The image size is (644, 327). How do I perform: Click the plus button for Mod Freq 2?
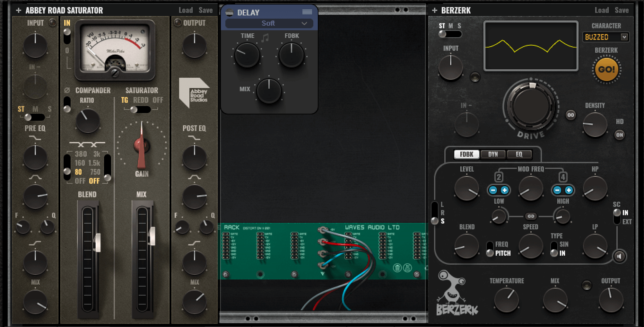[x=504, y=190]
